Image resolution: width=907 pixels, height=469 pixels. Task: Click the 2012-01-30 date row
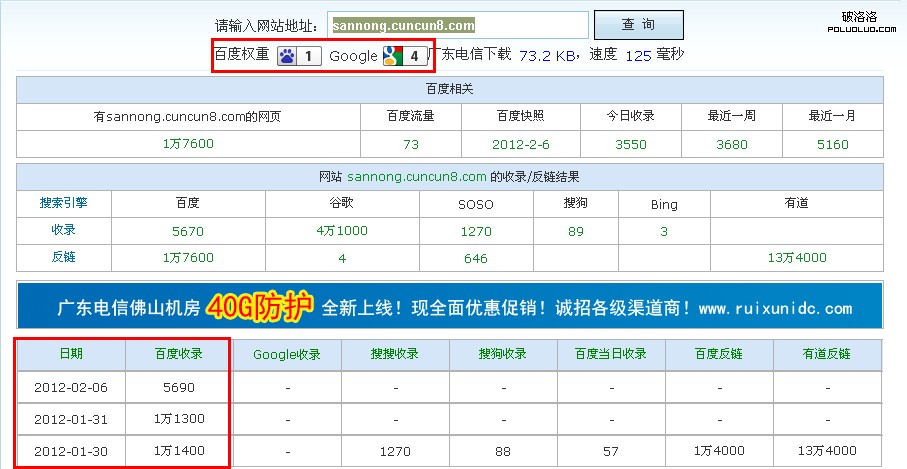tap(71, 451)
